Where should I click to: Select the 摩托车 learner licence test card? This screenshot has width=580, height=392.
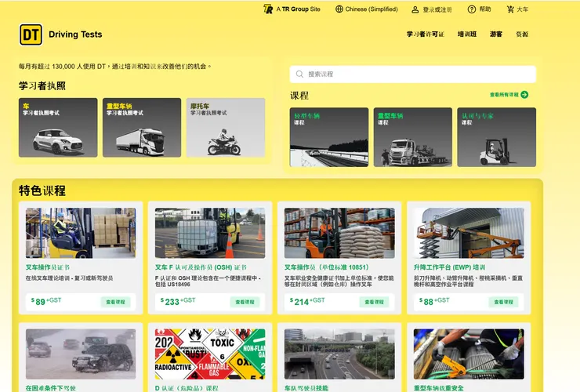[226, 127]
